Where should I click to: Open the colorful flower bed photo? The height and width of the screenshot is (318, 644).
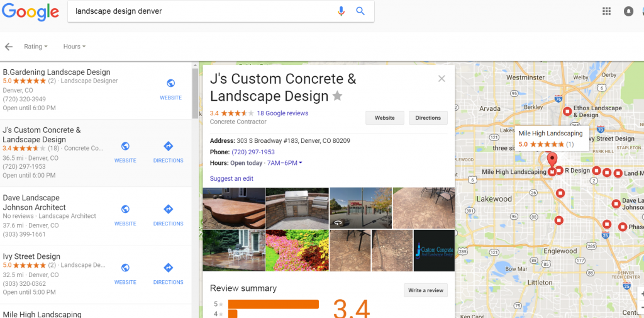(297, 250)
